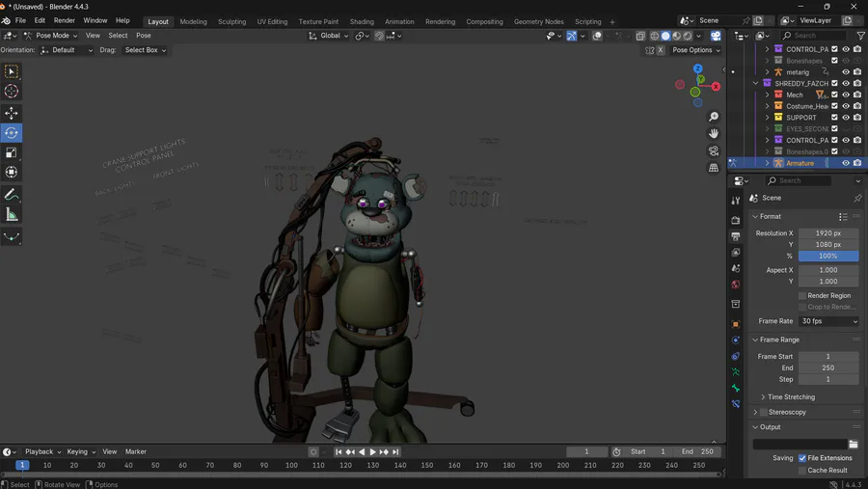Open the Global transform orientation dropdown
868x489 pixels.
click(x=329, y=36)
